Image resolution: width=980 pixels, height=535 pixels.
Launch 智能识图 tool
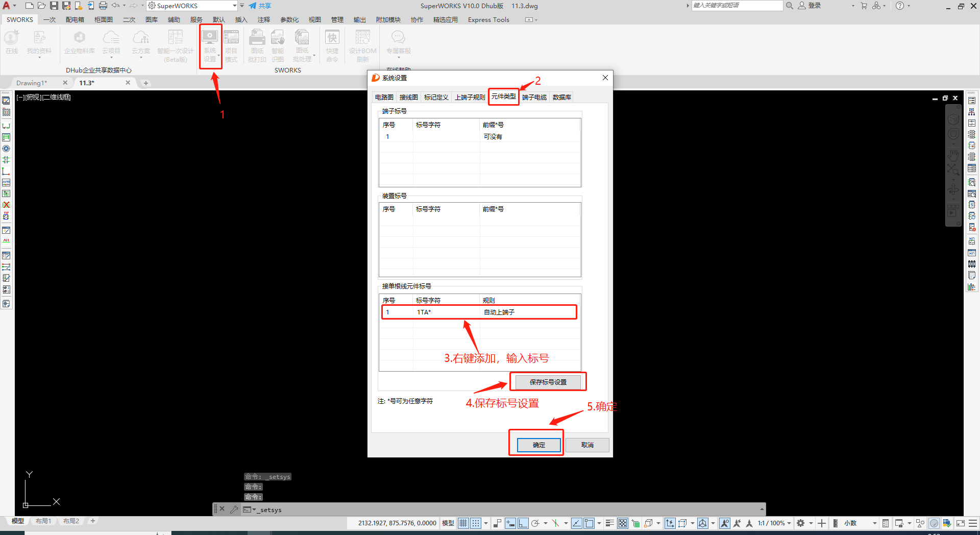tap(278, 46)
